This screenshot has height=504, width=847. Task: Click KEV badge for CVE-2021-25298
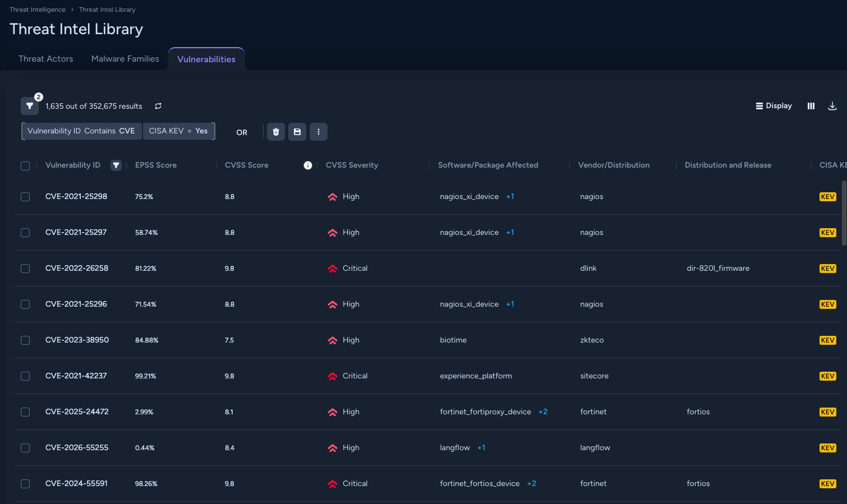point(828,197)
